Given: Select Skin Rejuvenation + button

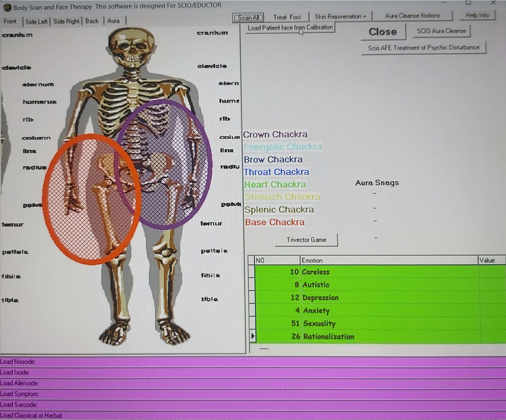Looking at the screenshot, I should tap(341, 17).
